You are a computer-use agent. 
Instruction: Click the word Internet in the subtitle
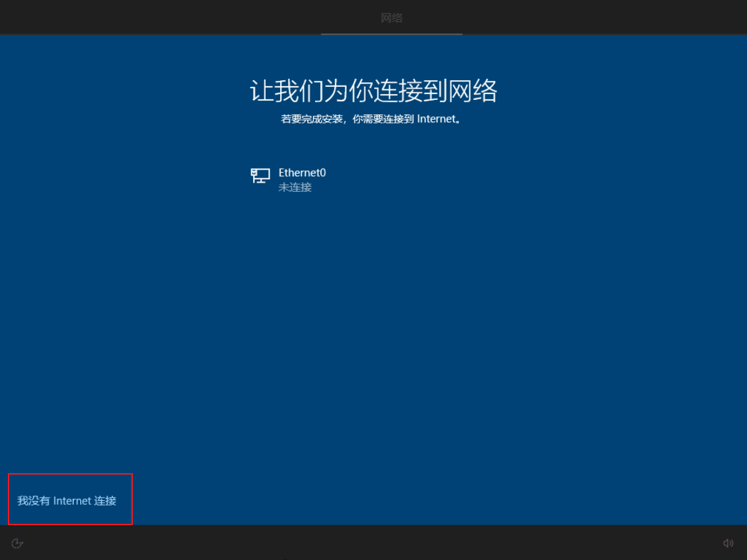coord(437,119)
